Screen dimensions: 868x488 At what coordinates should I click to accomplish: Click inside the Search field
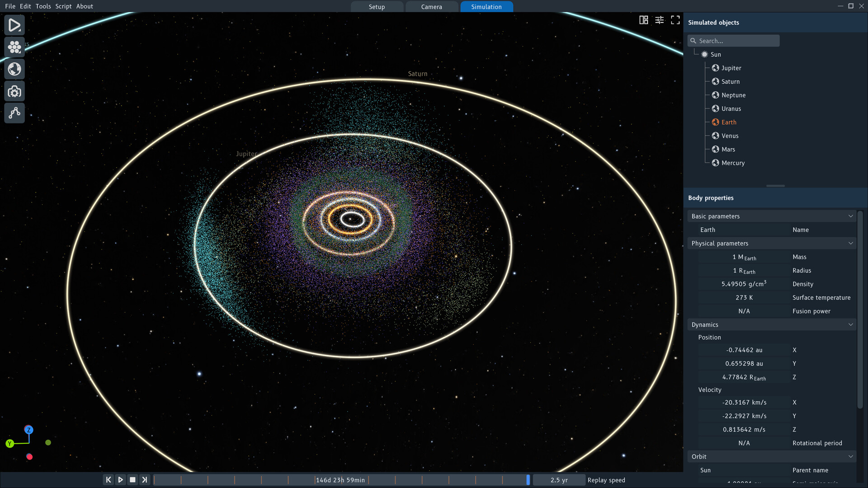pos(737,41)
